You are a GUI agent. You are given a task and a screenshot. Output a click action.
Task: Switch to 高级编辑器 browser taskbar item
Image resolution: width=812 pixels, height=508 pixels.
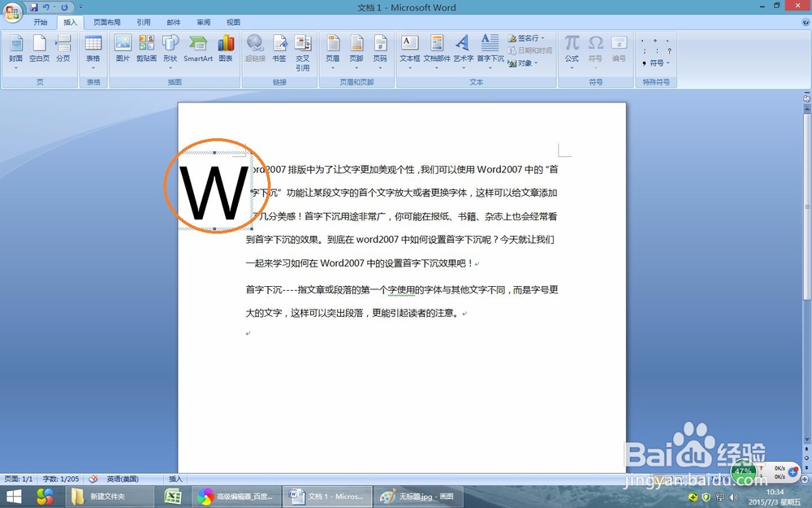click(236, 497)
